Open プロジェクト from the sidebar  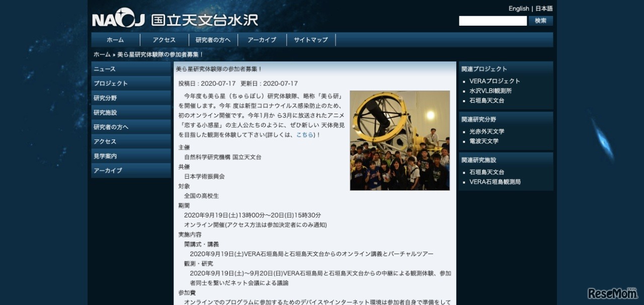pos(131,84)
